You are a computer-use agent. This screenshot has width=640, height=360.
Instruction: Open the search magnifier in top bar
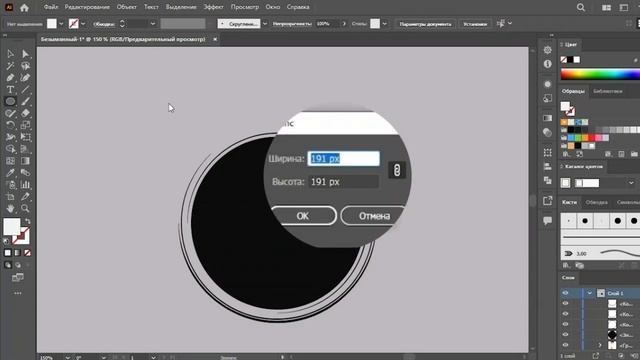pos(581,7)
